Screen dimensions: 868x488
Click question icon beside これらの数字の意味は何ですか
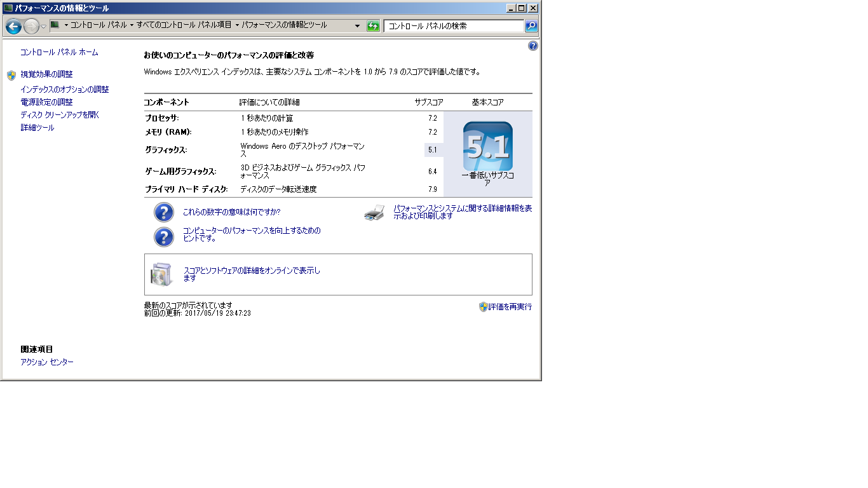(164, 212)
